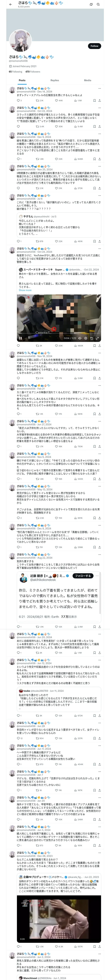Expand quoted post with Show more
110x980 pixels.
pyautogui.click(x=25, y=290)
